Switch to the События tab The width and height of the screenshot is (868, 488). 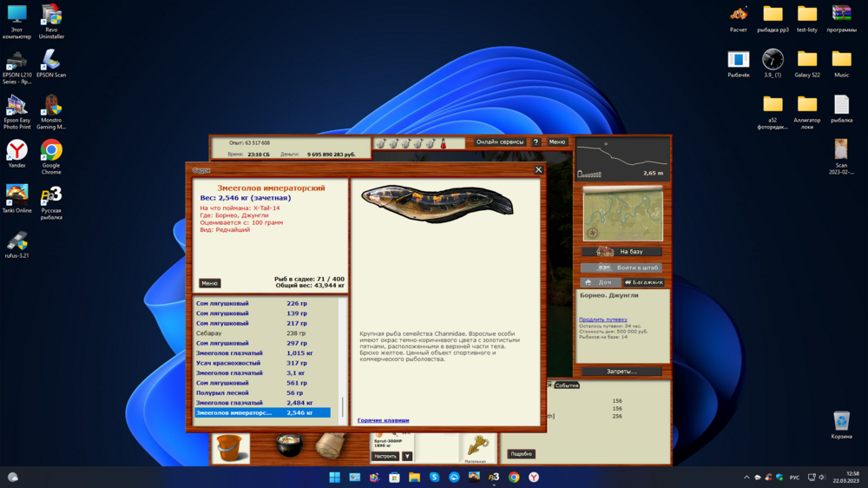(566, 386)
